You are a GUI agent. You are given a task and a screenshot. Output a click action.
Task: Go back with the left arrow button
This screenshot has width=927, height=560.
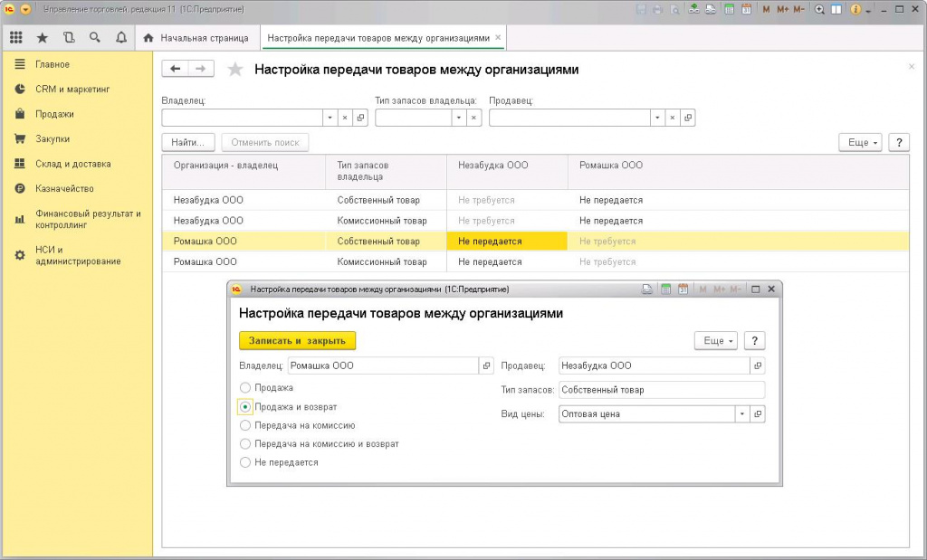(175, 69)
